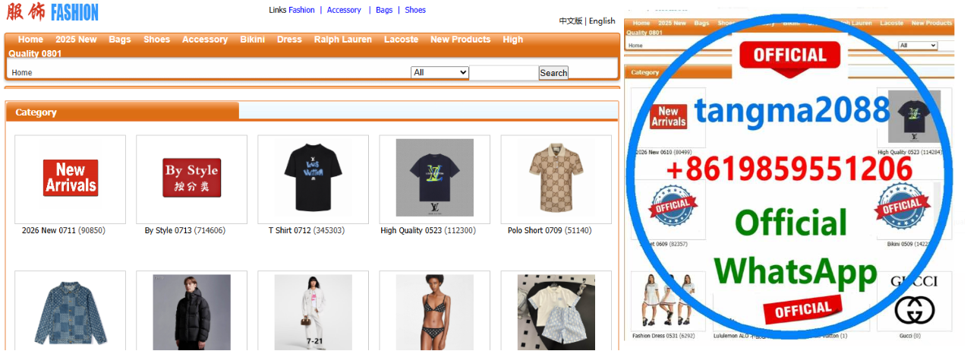Click the High Quality 0523 (112300) category label
The height and width of the screenshot is (351, 980).
point(428,230)
